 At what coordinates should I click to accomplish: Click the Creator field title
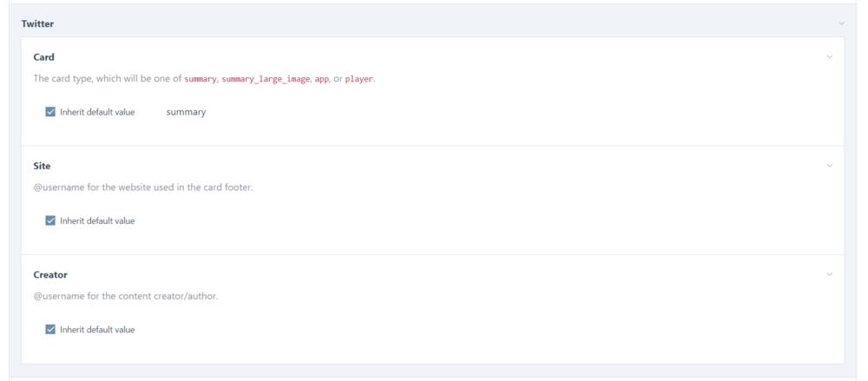50,275
